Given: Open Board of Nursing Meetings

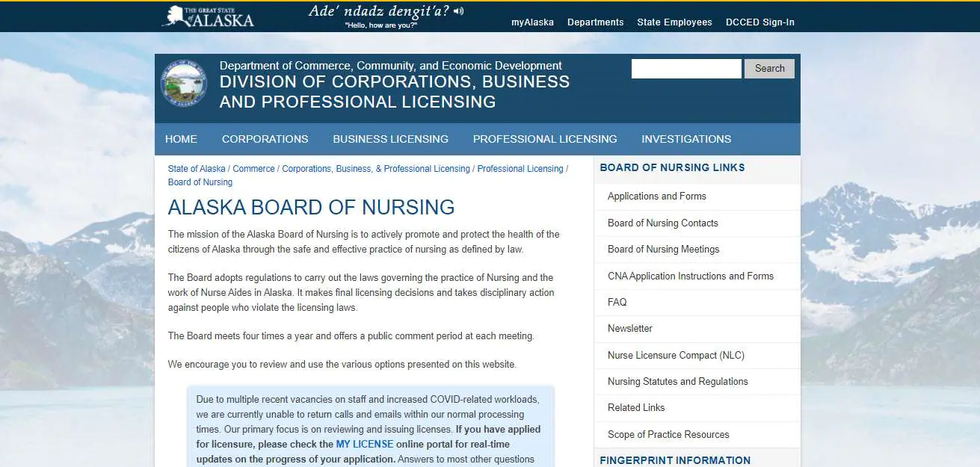Looking at the screenshot, I should [664, 249].
